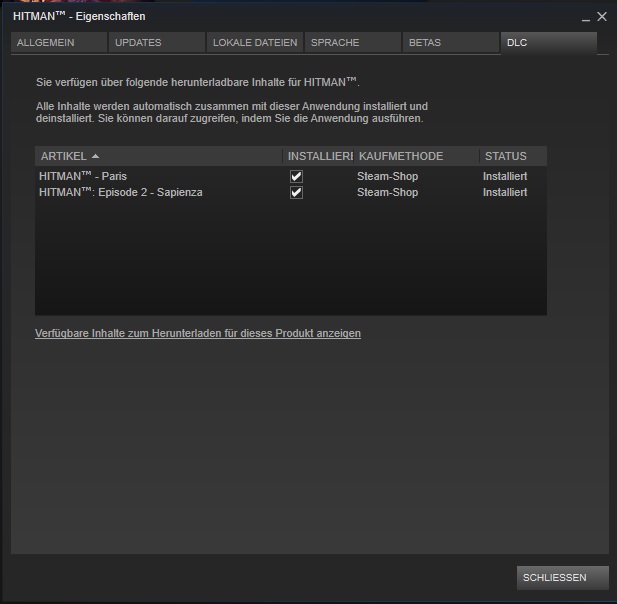The height and width of the screenshot is (604, 617).
Task: Click the sort arrow next to ARTIKEL
Action: coord(95,156)
